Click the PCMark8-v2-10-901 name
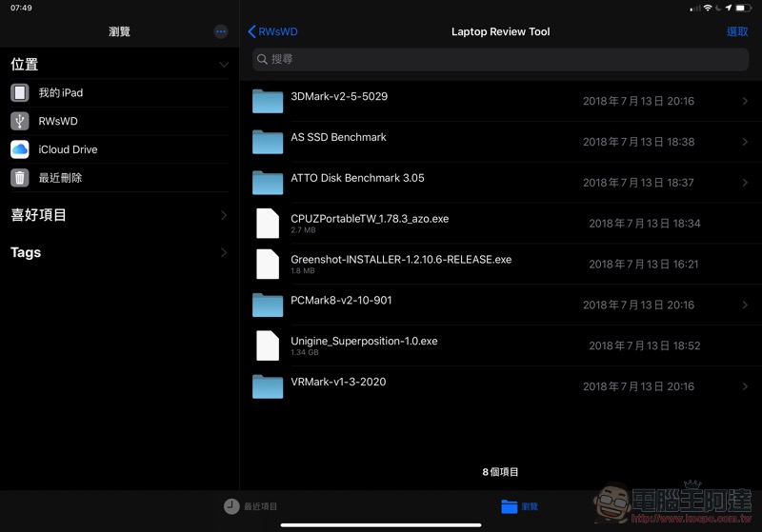Image resolution: width=762 pixels, height=532 pixels. (341, 300)
